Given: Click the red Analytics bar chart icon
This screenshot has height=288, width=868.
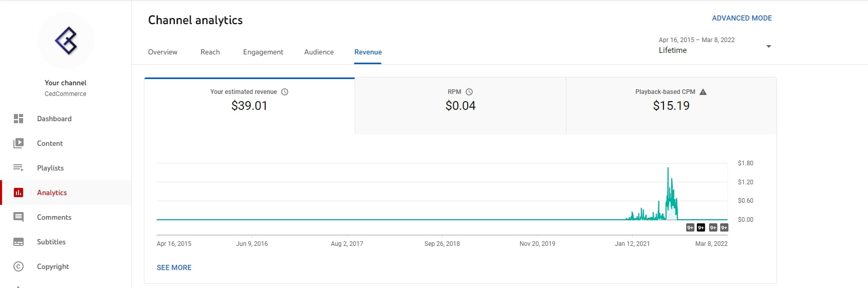Looking at the screenshot, I should tap(19, 193).
